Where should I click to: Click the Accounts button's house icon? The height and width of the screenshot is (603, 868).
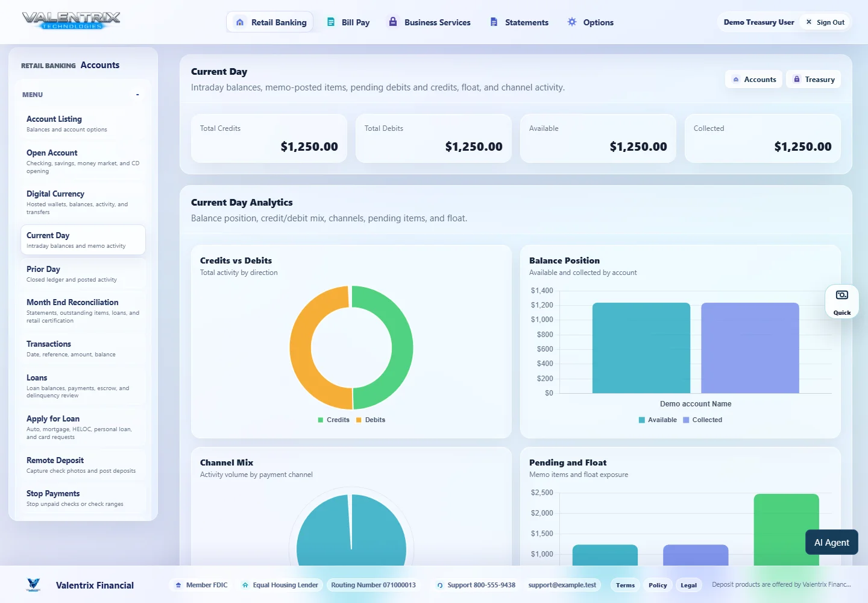(736, 80)
